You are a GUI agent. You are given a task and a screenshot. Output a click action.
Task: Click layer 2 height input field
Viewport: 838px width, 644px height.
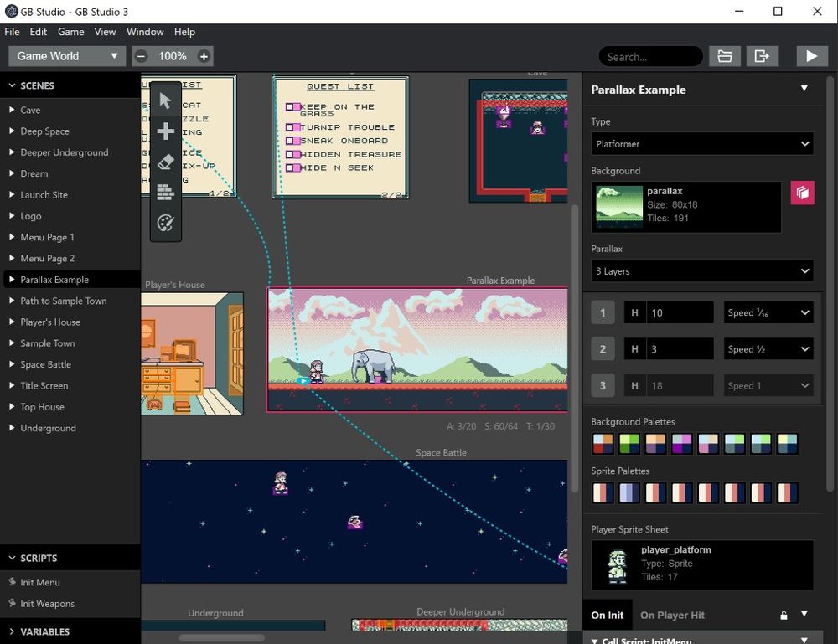(x=680, y=348)
